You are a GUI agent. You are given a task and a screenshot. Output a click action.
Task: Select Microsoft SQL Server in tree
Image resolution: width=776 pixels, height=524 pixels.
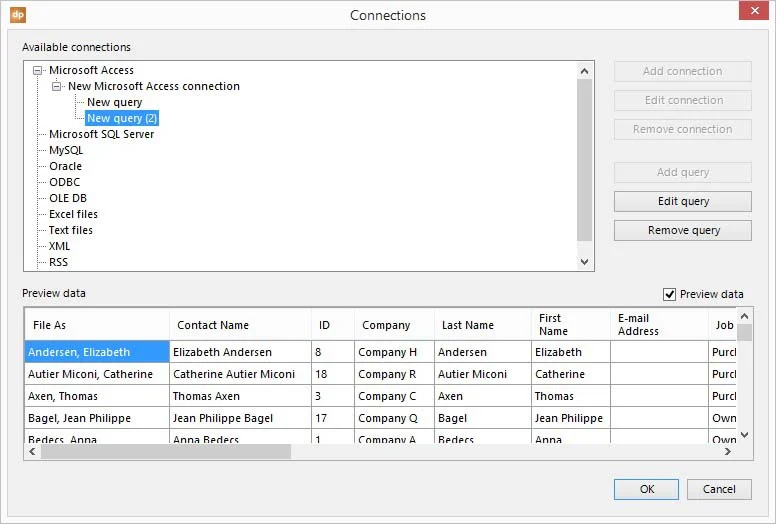pyautogui.click(x=101, y=134)
